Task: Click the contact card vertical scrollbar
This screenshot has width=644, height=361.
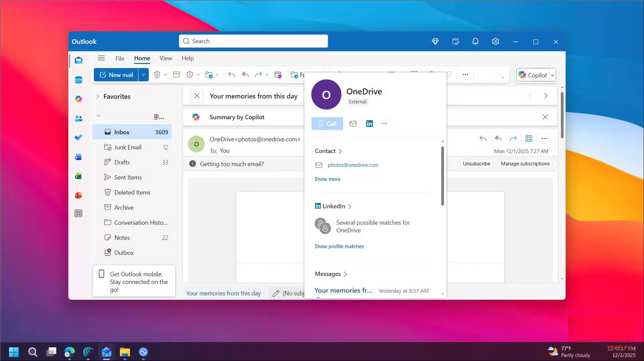Action: 442,176
